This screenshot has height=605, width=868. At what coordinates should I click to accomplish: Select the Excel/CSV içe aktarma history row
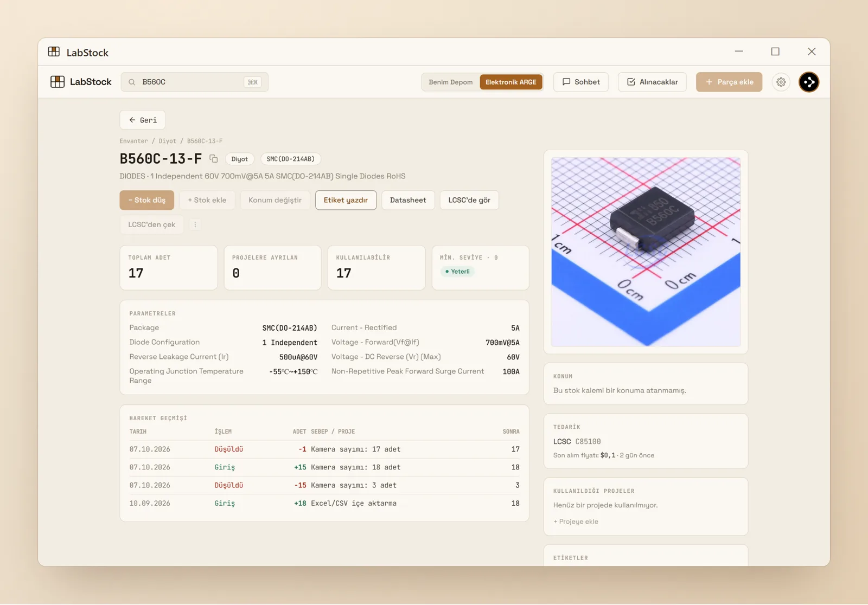(x=324, y=504)
